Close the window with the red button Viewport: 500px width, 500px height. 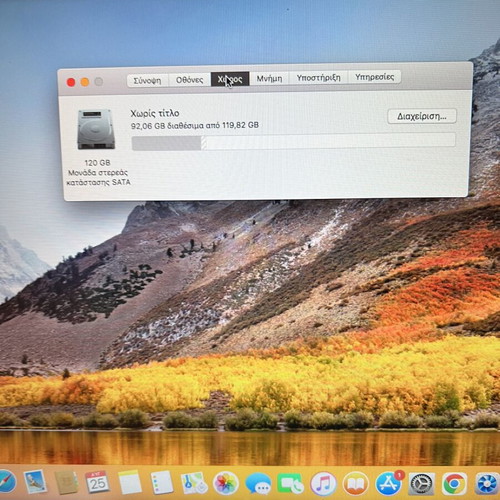click(71, 82)
